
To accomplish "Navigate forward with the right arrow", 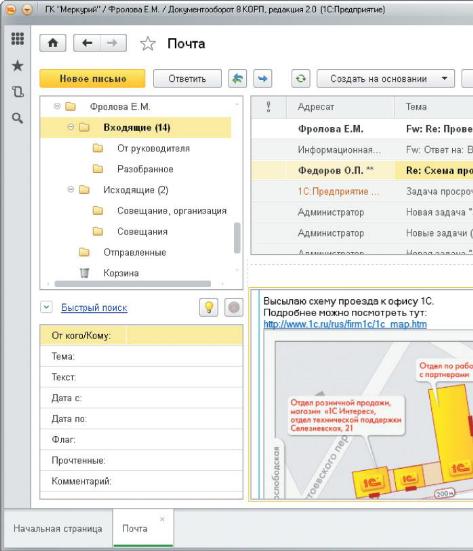I will click(113, 43).
